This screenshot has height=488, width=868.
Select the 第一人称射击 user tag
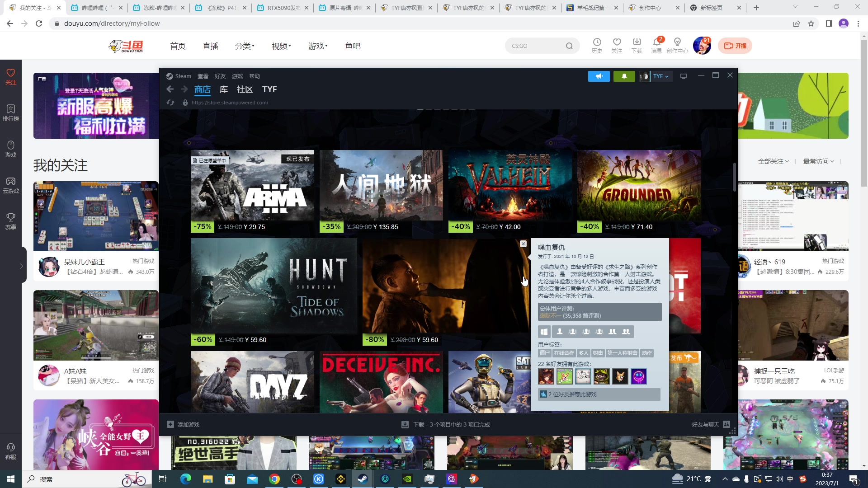click(622, 353)
